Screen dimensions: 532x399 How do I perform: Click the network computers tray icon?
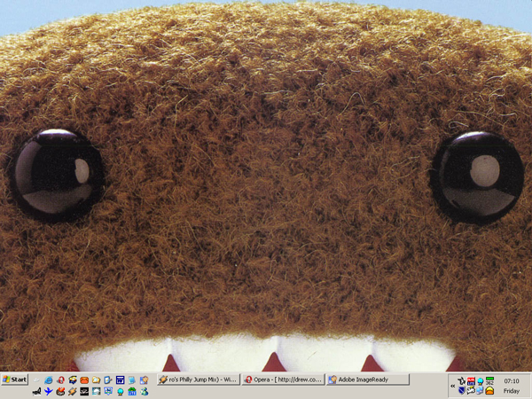tap(480, 390)
